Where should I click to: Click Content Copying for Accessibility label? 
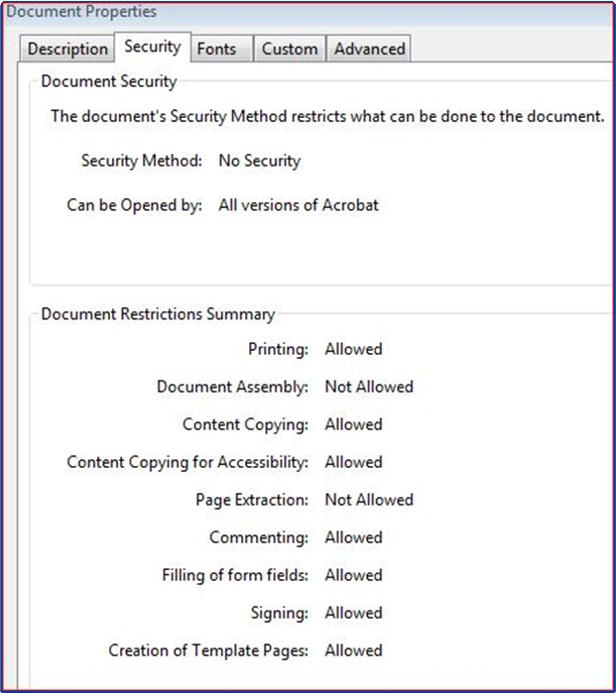[x=187, y=463]
